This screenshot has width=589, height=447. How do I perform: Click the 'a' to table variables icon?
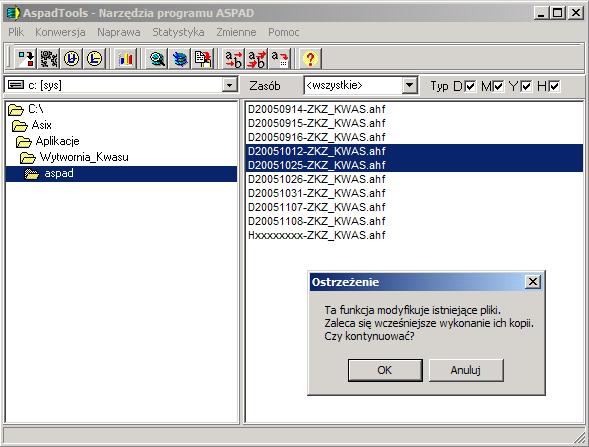279,59
